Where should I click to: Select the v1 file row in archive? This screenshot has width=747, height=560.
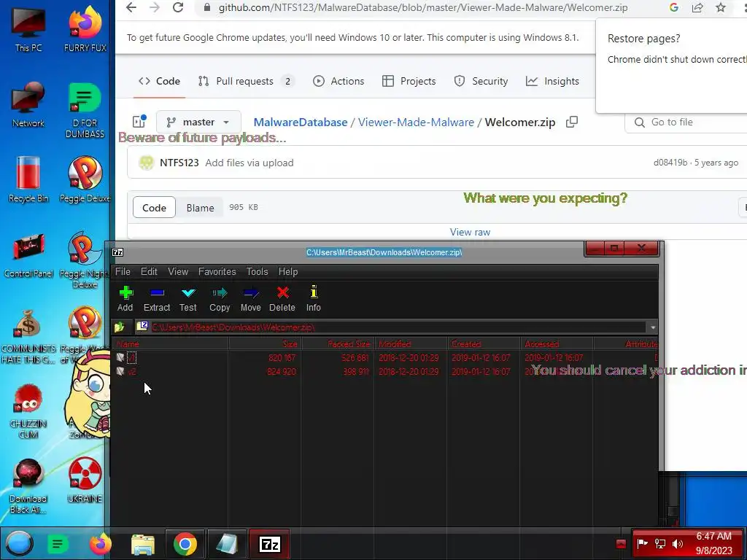pos(385,357)
